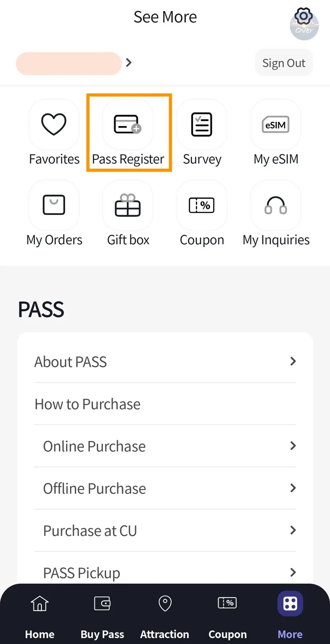Screen dimensions: 330x644
Task: Expand the Online Purchase chevron
Action: 293,446
